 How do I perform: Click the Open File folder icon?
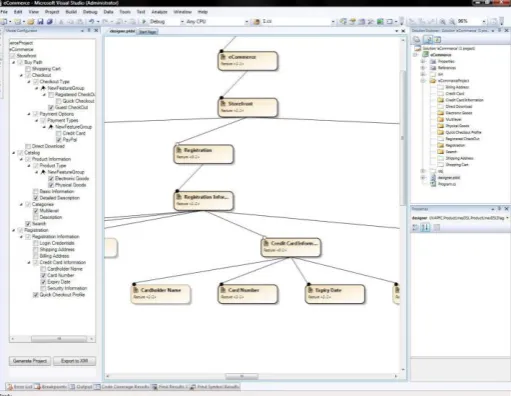31,21
